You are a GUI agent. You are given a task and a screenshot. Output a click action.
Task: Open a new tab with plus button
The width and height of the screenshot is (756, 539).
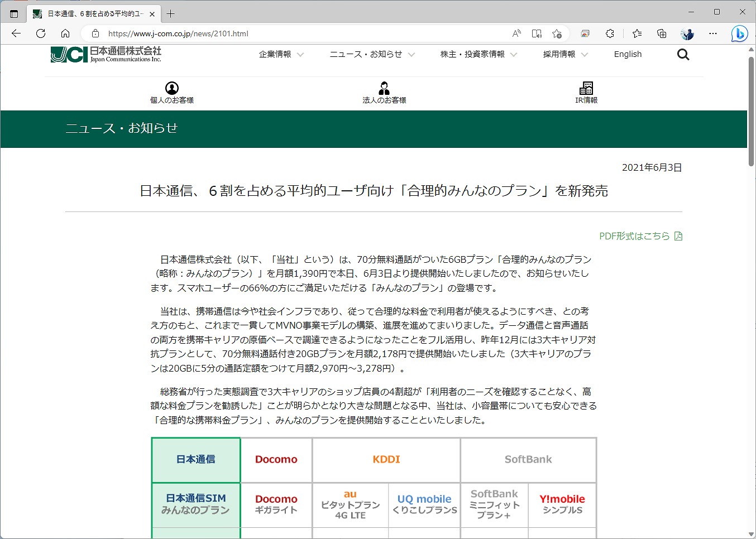tap(171, 13)
